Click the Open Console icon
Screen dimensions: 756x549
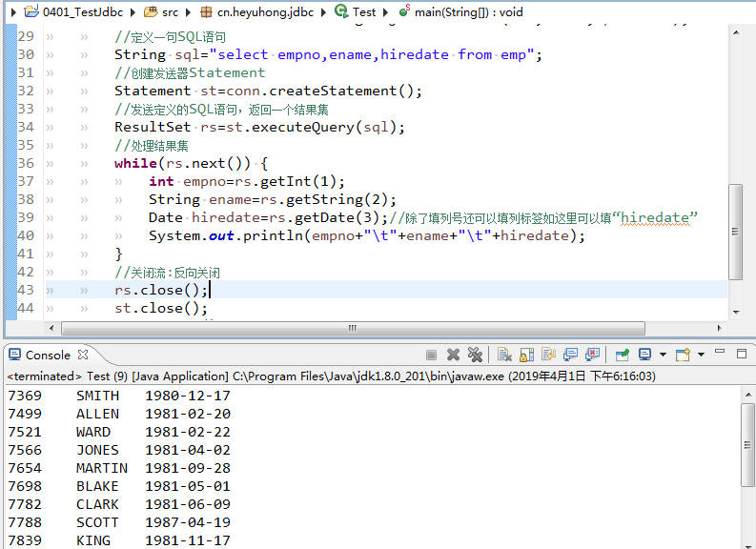coord(683,356)
